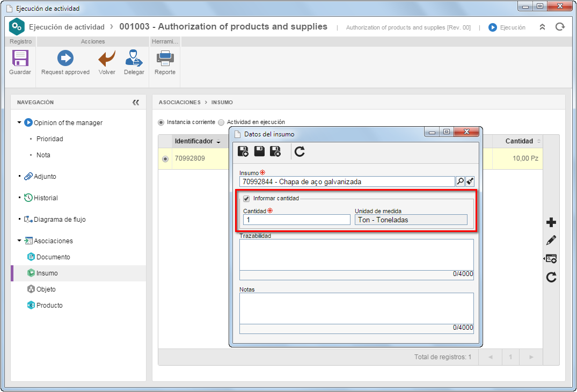Clear the Insumo field with brush icon
The image size is (577, 392).
click(470, 181)
